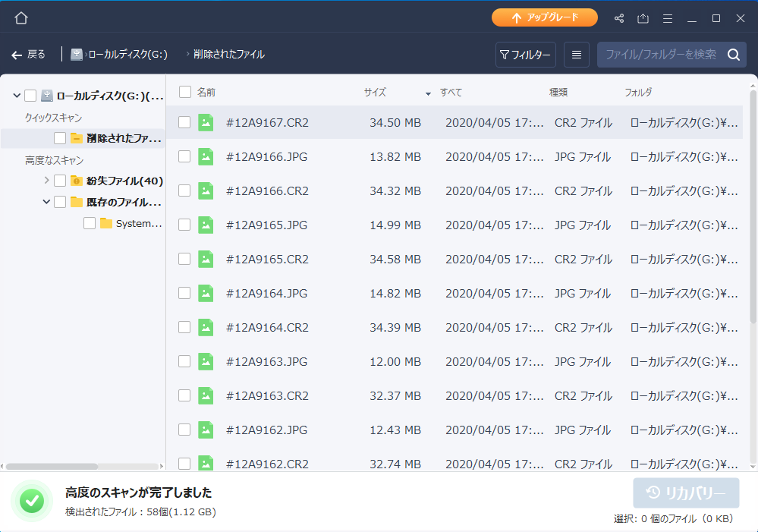Expand the 紛失ファイル(40) tree node
This screenshot has height=532, width=758.
tap(47, 181)
